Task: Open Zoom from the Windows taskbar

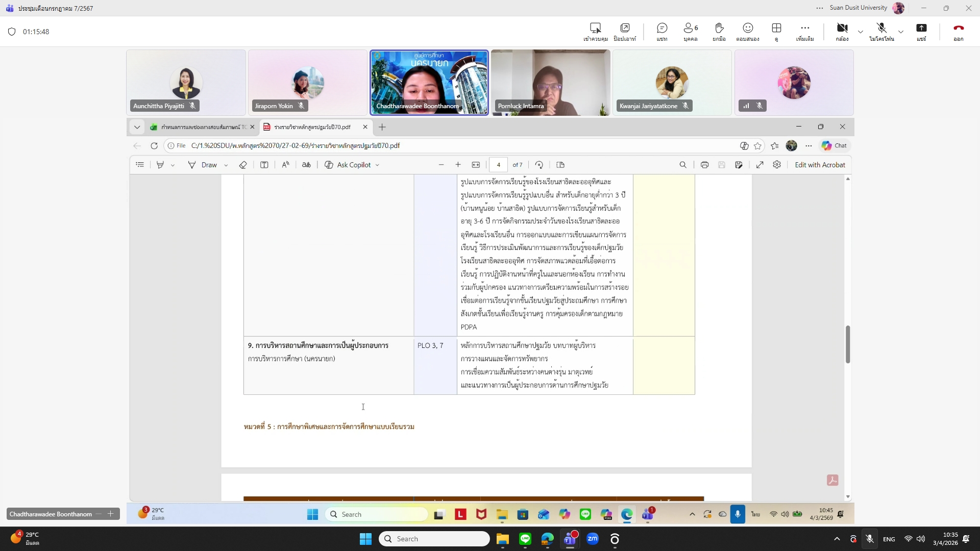Action: tap(593, 539)
